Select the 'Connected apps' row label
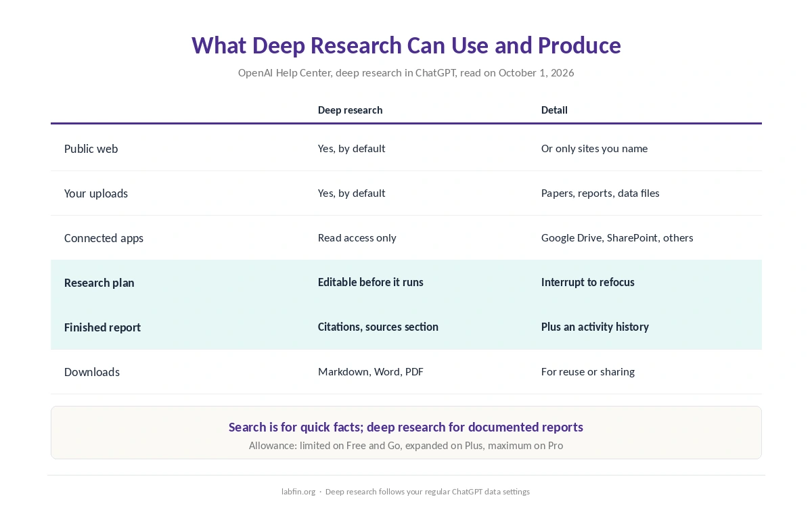 tap(104, 238)
